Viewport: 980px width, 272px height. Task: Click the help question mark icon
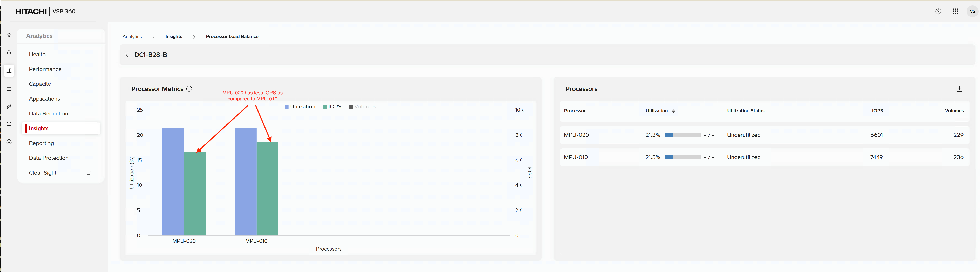pyautogui.click(x=938, y=11)
